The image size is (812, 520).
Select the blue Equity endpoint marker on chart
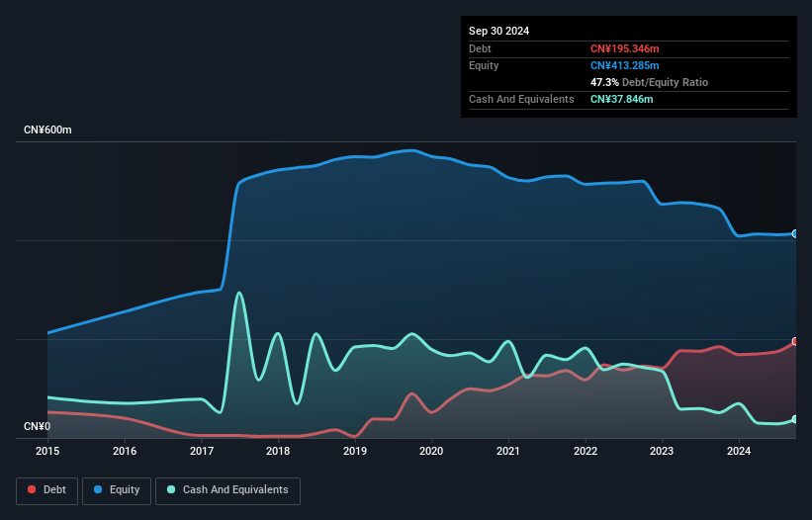(795, 234)
